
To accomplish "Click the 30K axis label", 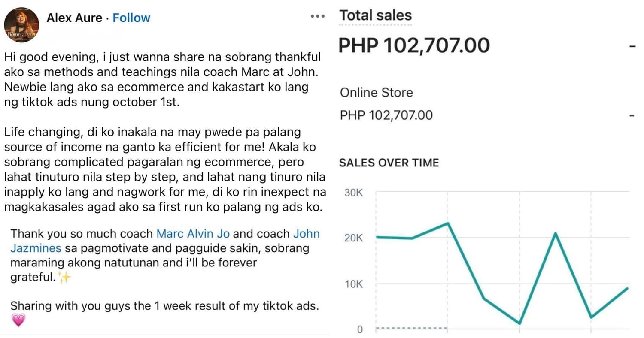I will (354, 193).
